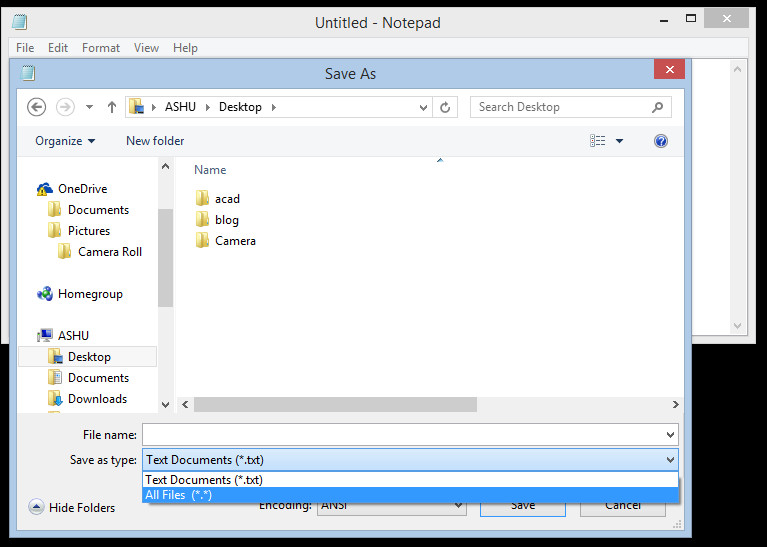This screenshot has width=767, height=547.
Task: Click the Notepad title bar icon
Action: pos(20,22)
